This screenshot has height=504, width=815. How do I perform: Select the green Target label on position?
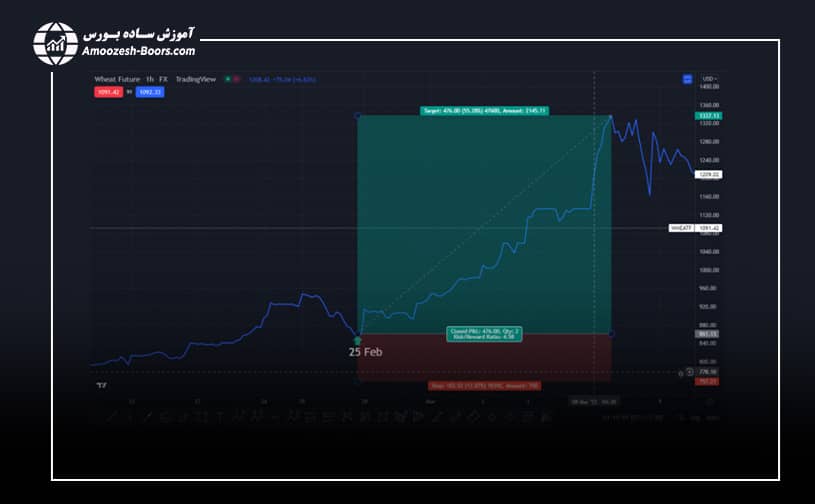pos(483,110)
